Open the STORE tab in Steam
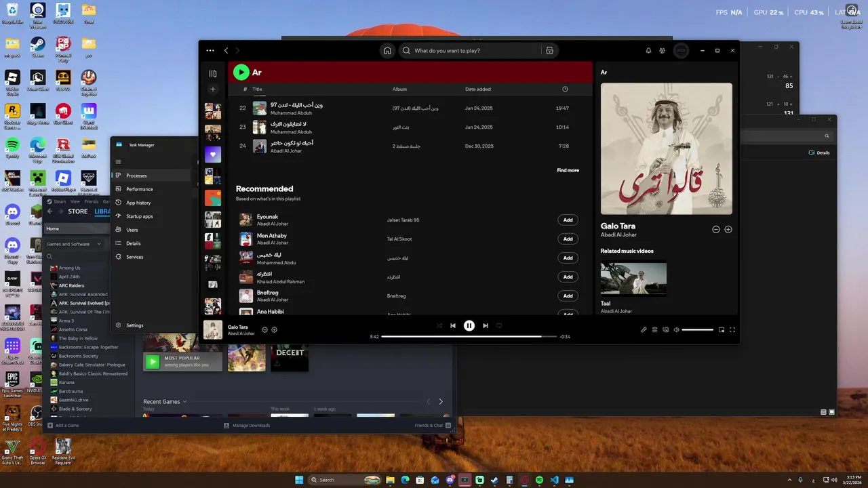This screenshot has width=868, height=488. click(77, 211)
